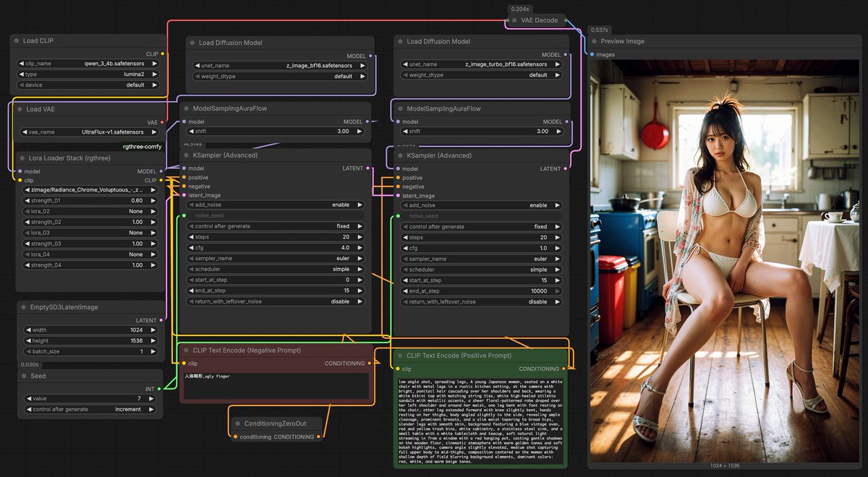This screenshot has height=477, width=868.
Task: Collapse the ConditioningZeroOut node dot
Action: click(238, 424)
